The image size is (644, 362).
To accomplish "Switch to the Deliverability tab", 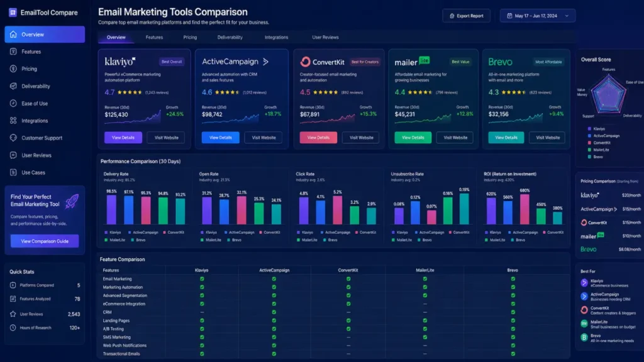I will (x=230, y=37).
